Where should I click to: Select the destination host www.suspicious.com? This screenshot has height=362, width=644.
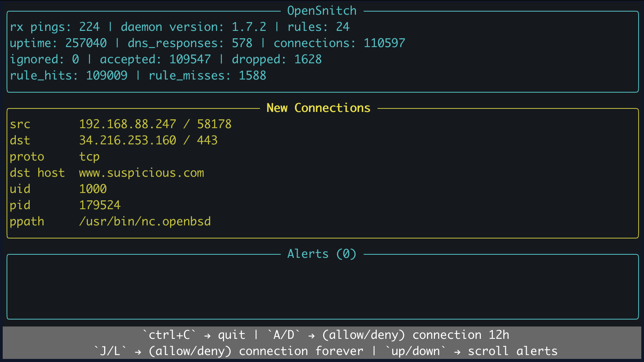tap(142, 173)
